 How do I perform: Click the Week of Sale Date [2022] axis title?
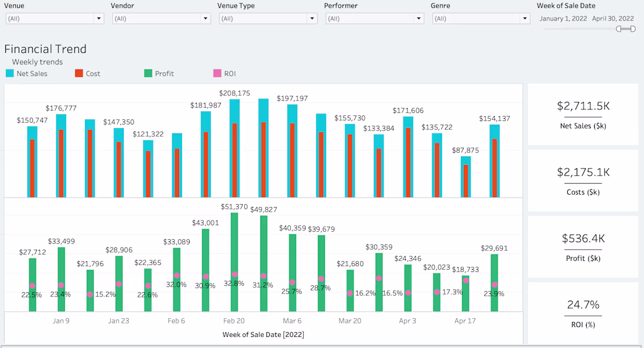[x=263, y=335]
